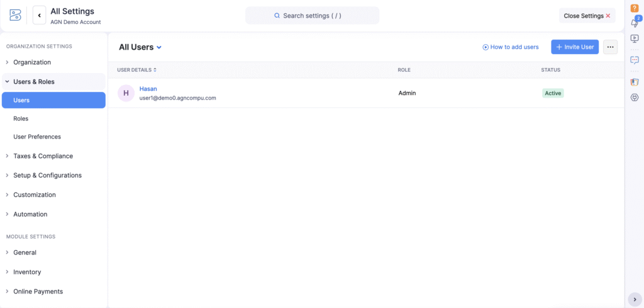Click the user1@demo0.agncompu.com email
644x308 pixels.
tap(178, 98)
